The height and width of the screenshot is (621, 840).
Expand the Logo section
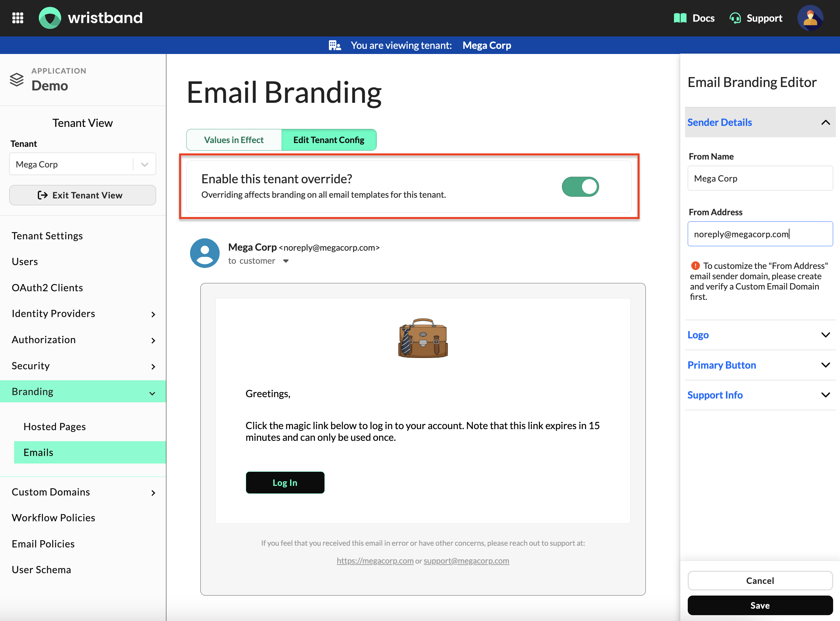coord(760,335)
